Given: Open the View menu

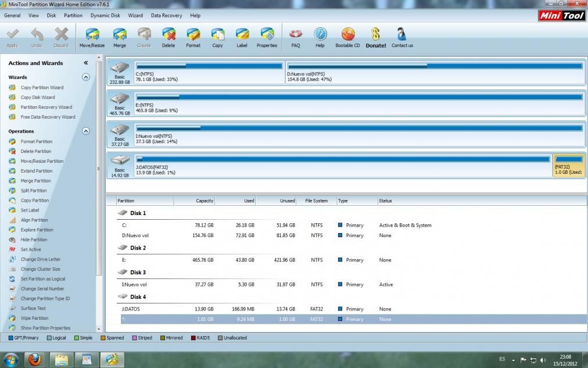Looking at the screenshot, I should pos(34,15).
